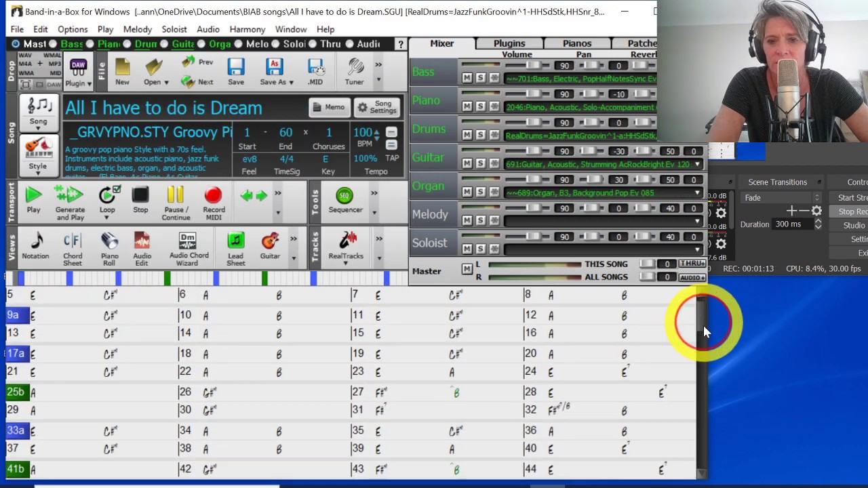Screen dimensions: 868x488
Task: Expand the Melody track instrument dropdown
Action: (x=696, y=221)
